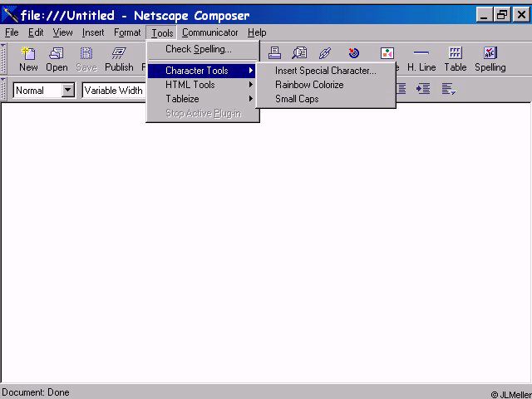Run the Spelling toolbar icon
This screenshot has width=532, height=399.
(490, 59)
